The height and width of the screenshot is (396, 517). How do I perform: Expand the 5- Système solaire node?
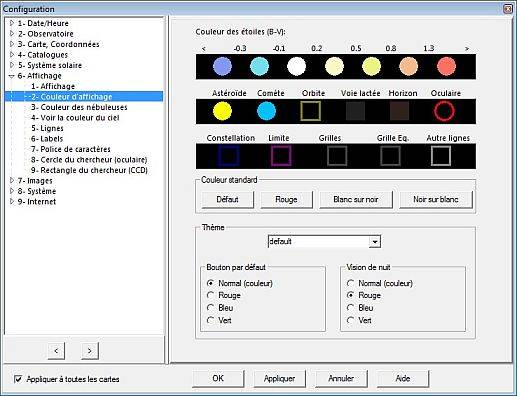point(12,65)
